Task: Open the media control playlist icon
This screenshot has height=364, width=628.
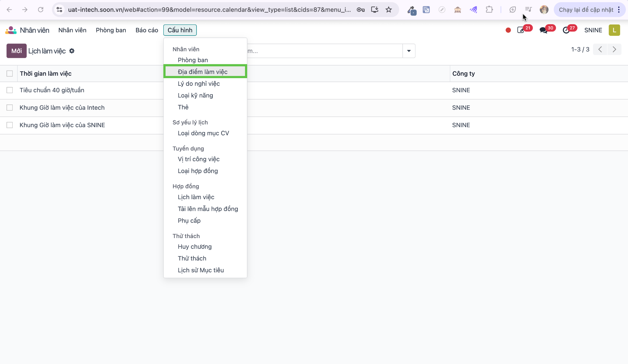Action: pos(528,10)
